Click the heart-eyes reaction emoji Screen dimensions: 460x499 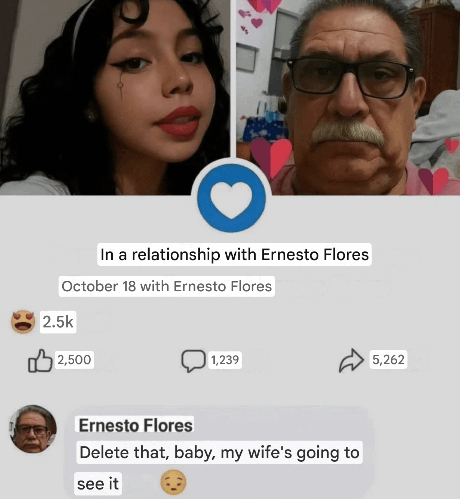point(23,321)
